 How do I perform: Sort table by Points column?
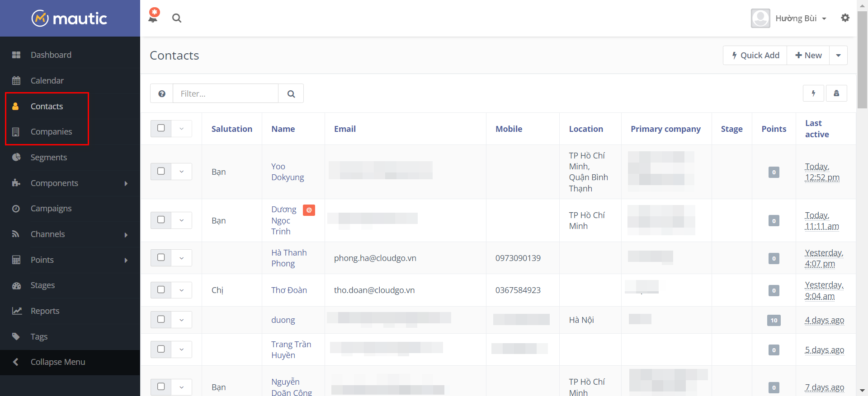click(x=774, y=129)
